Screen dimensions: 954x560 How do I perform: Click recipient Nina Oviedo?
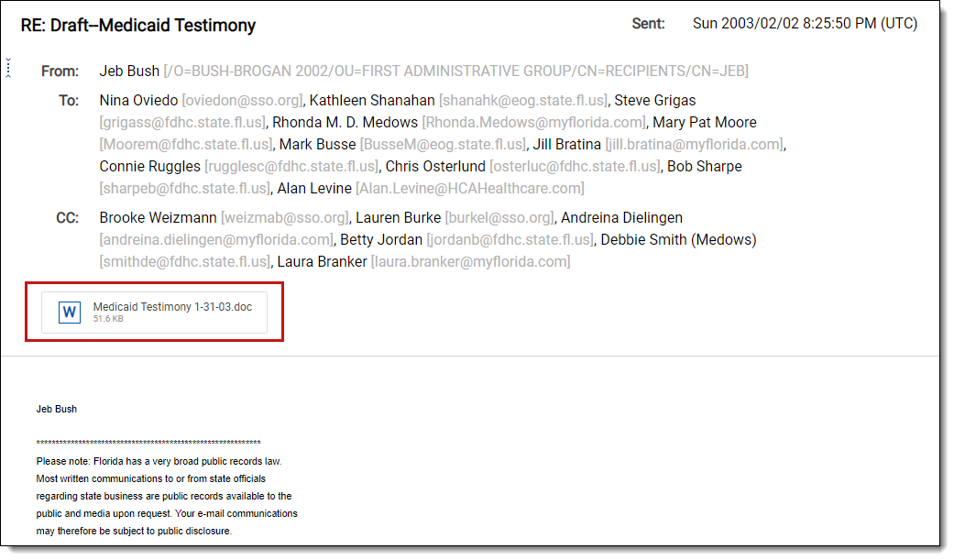point(138,100)
